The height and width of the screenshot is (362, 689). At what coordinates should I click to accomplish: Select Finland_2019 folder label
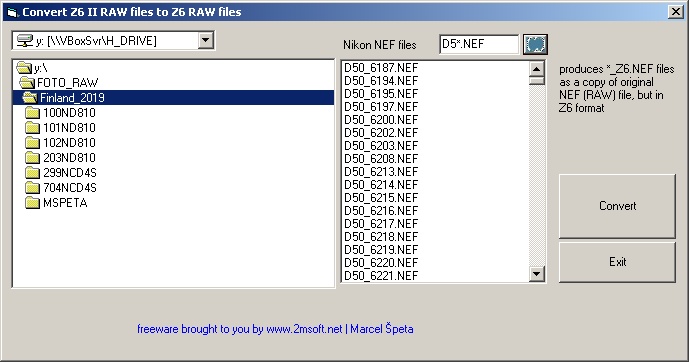72,98
